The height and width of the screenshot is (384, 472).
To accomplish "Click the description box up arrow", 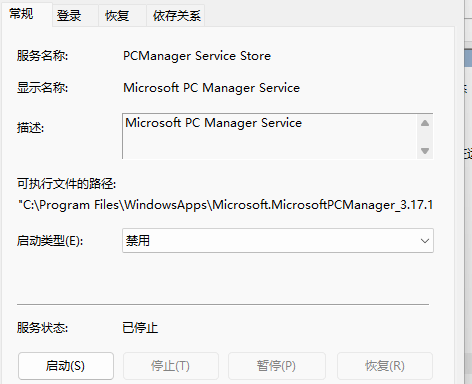I will (x=425, y=123).
